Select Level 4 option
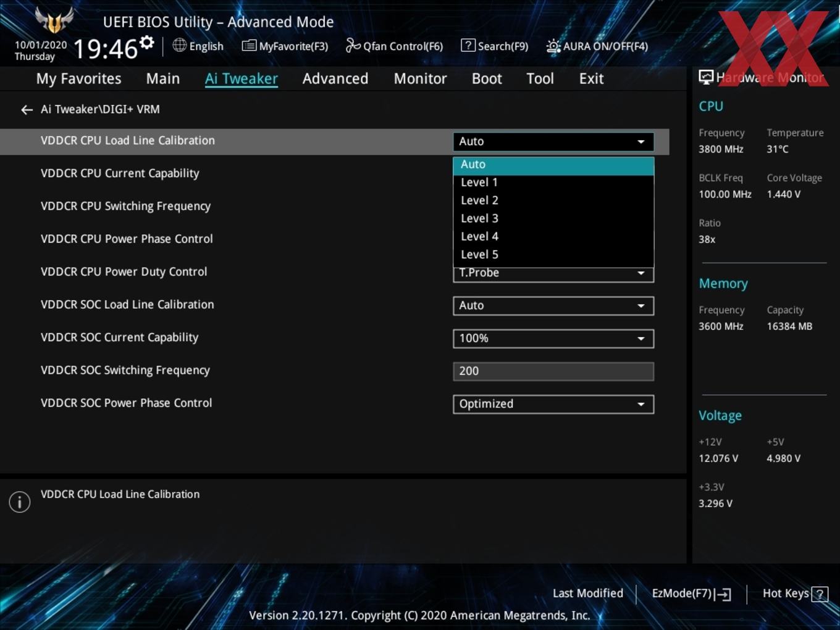The width and height of the screenshot is (840, 630). (x=553, y=237)
